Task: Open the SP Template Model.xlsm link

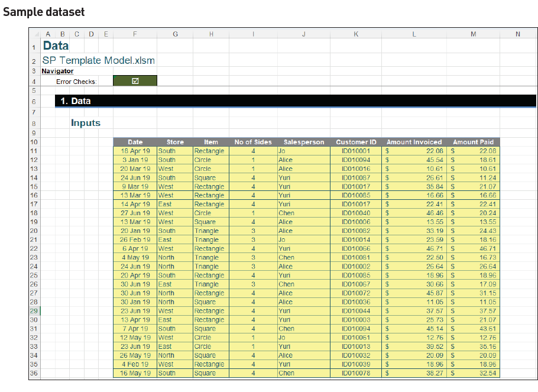Action: [x=98, y=60]
